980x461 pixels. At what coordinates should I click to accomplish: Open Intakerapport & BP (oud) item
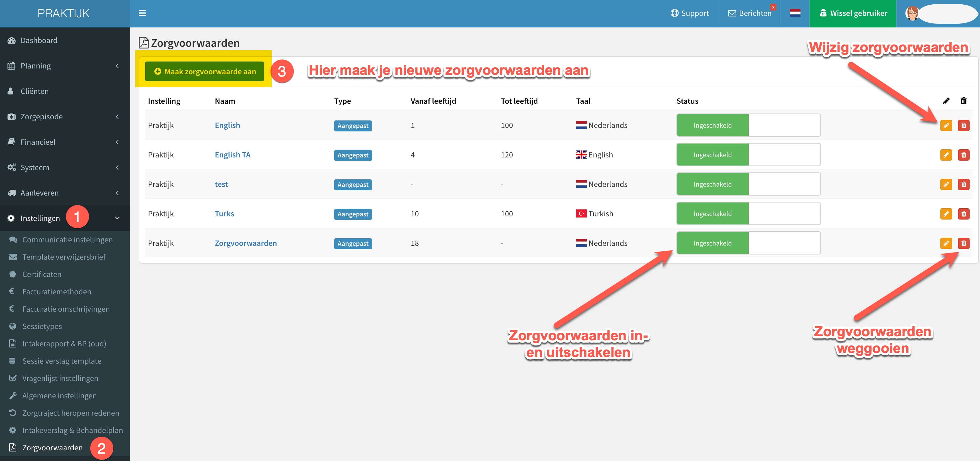(65, 343)
